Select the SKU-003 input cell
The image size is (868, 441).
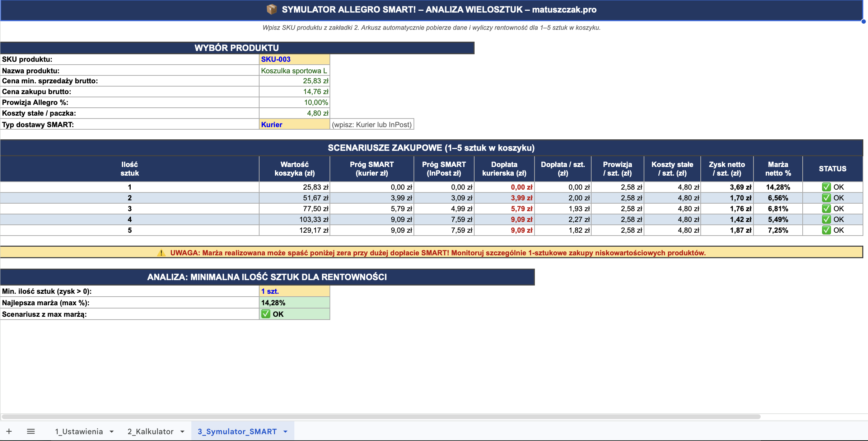coord(294,59)
